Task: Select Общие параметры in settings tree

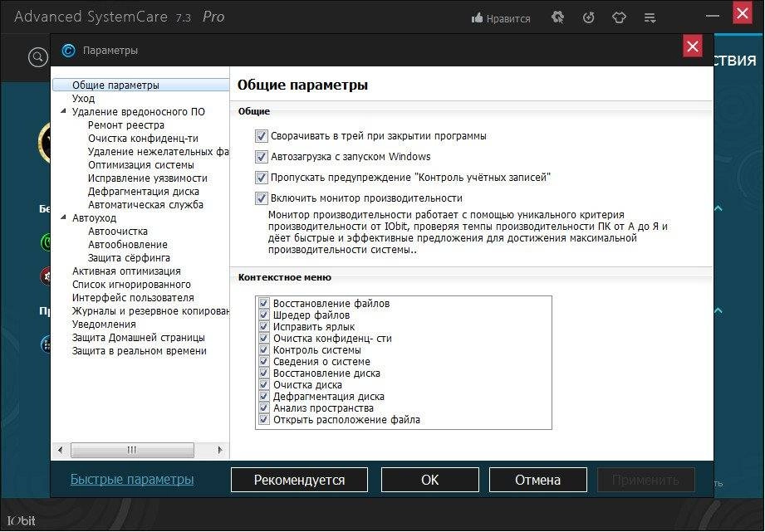Action: point(115,85)
